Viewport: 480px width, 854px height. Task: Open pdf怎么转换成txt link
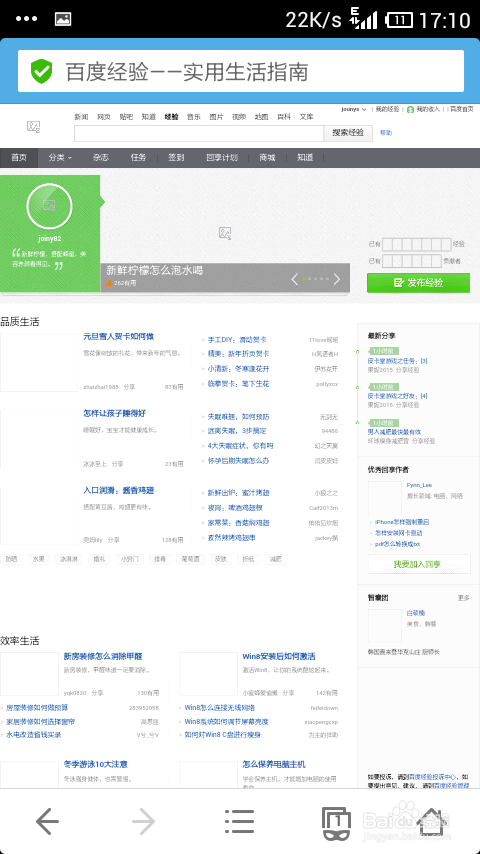tap(397, 544)
